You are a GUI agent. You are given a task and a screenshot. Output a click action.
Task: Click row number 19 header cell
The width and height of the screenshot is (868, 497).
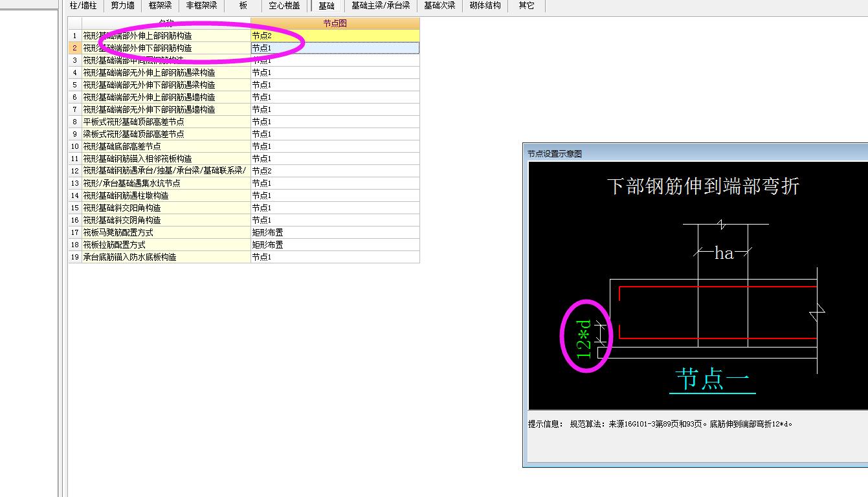pyautogui.click(x=75, y=257)
